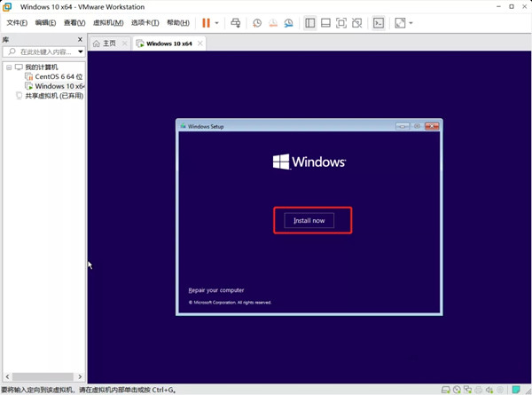Open the console view terminal icon

(379, 23)
